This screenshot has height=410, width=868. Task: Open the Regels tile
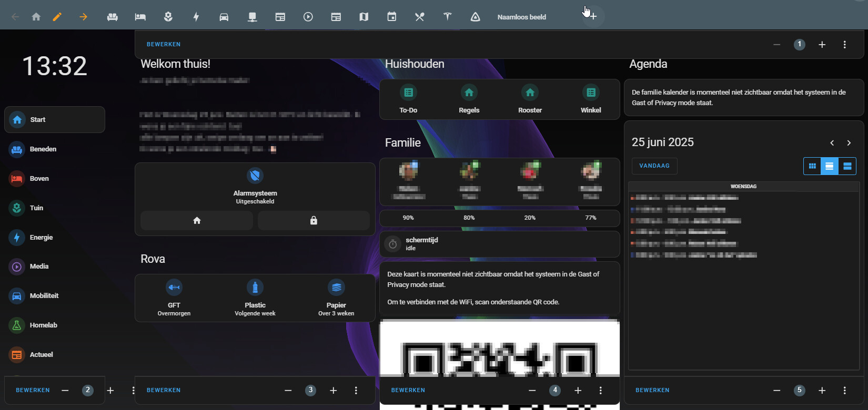tap(469, 99)
